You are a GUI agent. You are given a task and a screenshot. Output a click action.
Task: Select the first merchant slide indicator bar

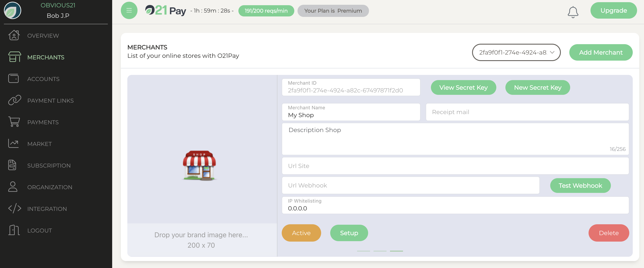tap(363, 251)
